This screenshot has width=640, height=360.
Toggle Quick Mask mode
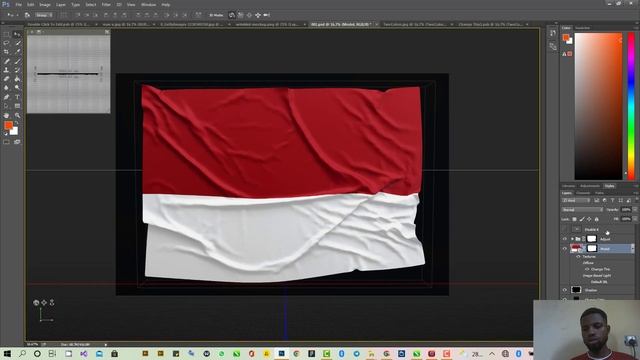7,142
